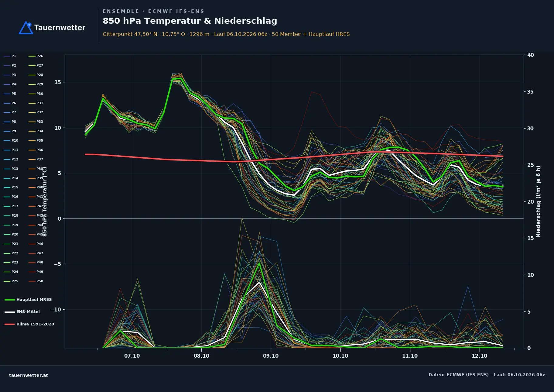
Task: Click the P10 member legend entry
Action: pyautogui.click(x=11, y=141)
